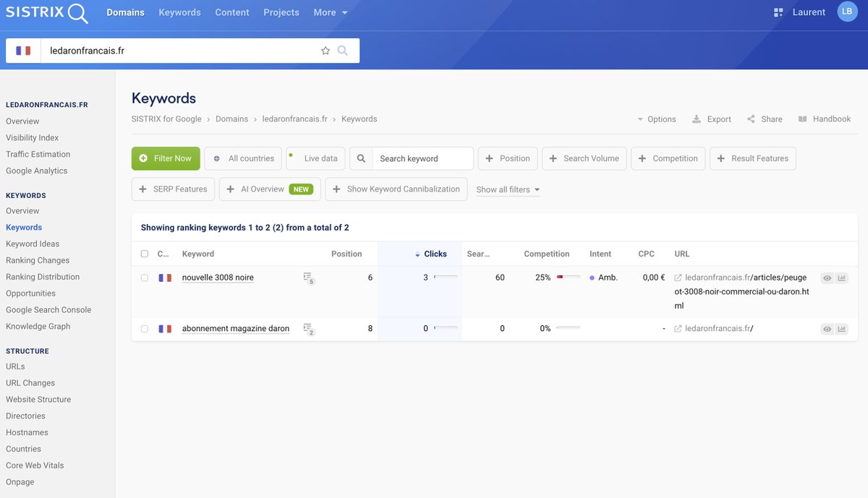Open the apps grid icon beside Laurent
868x498 pixels.
click(778, 12)
